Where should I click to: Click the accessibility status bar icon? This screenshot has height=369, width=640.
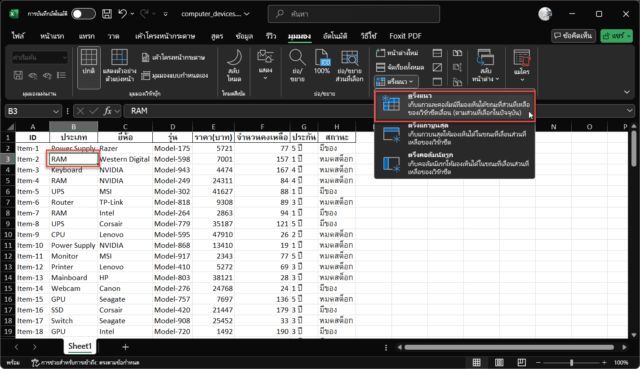pos(36,362)
